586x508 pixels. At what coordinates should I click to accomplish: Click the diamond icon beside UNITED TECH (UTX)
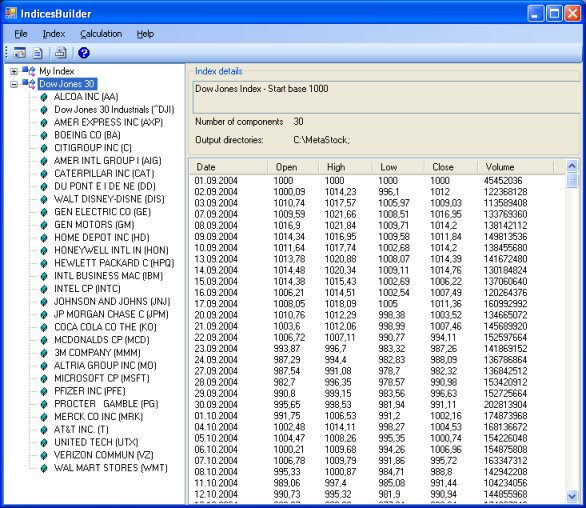[x=44, y=442]
